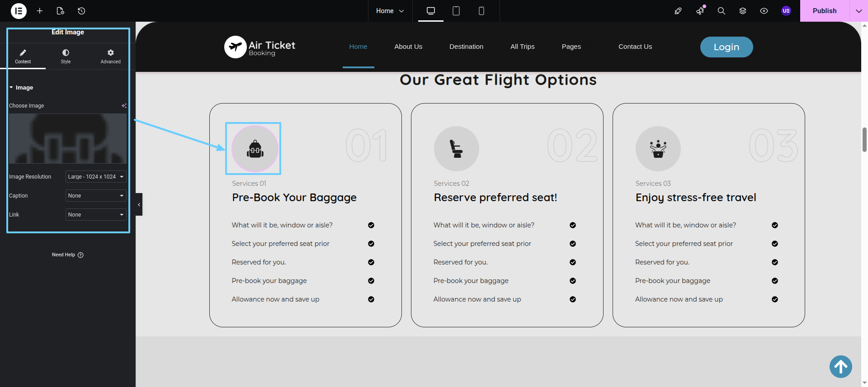868x387 pixels.
Task: Switch to the Style tab
Action: coord(66,57)
